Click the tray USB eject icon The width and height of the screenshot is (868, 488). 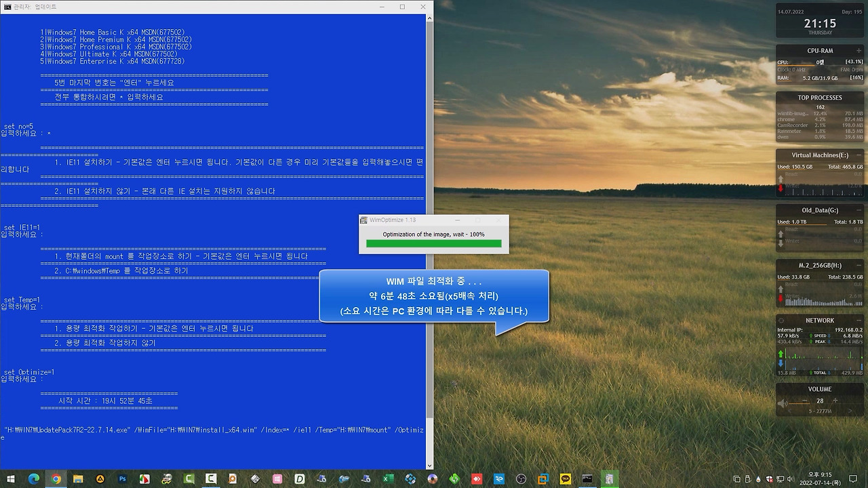747,479
